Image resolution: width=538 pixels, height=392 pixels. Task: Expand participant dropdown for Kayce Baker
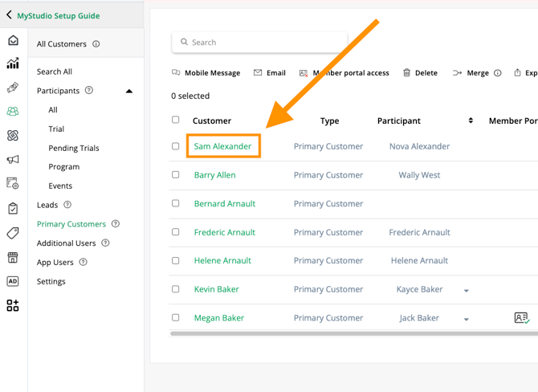tap(467, 291)
